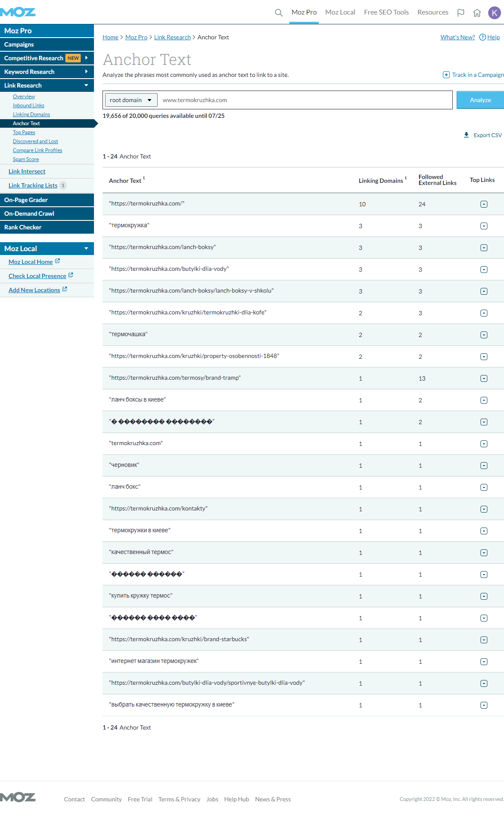Click anchor text "ланч боксы в киеве"
The height and width of the screenshot is (821, 504).
[x=138, y=399]
